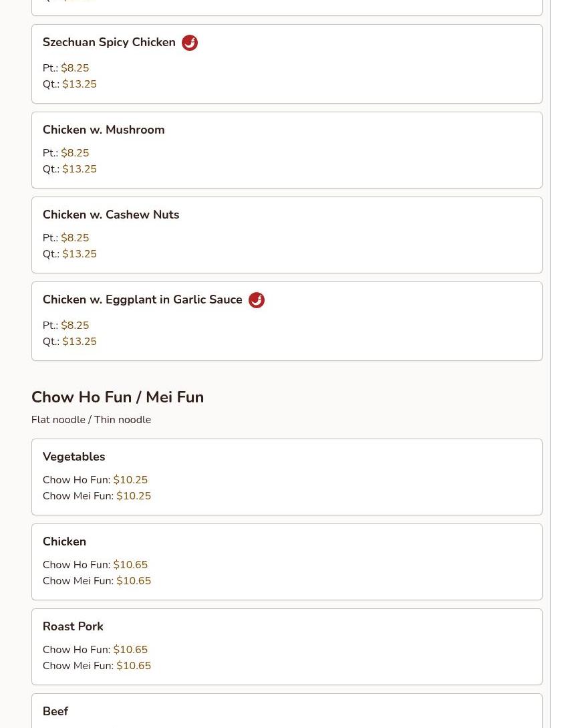Click Vegetables Chow Ho Fun price $10.25

coord(130,480)
